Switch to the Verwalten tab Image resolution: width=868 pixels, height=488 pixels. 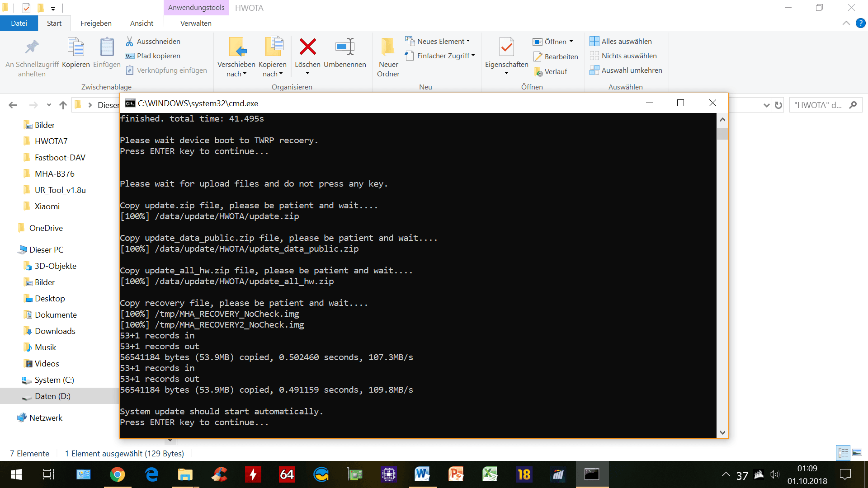tap(196, 23)
